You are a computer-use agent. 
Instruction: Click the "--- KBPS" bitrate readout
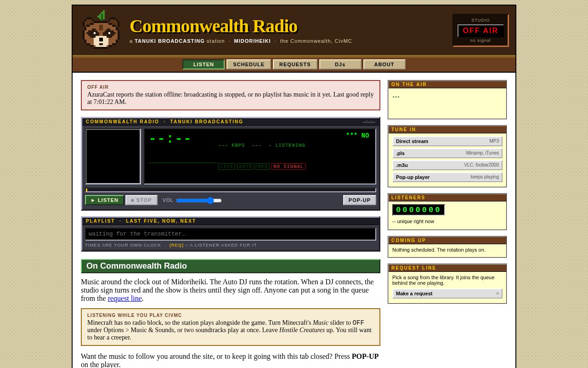point(232,145)
